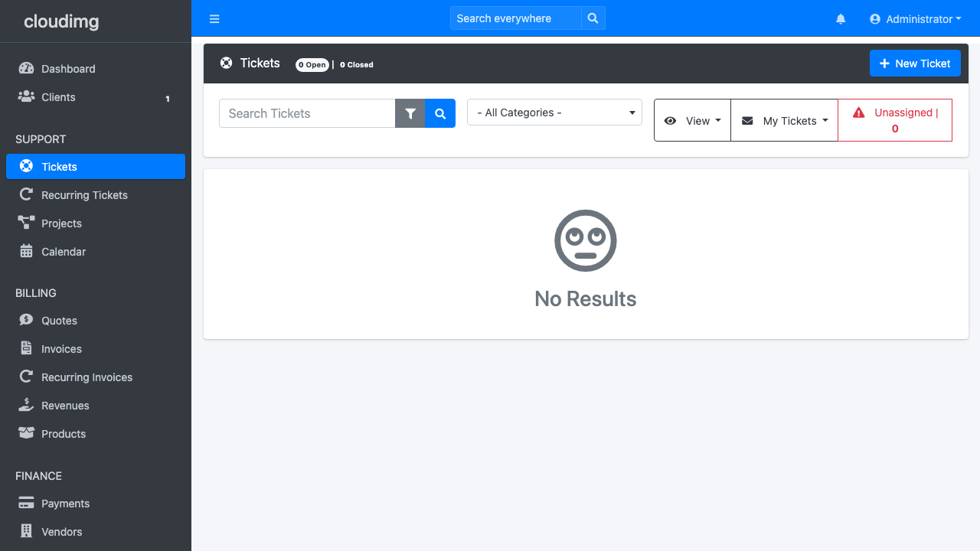Select the Tickets item in sidebar
Viewport: 980px width, 551px height.
click(x=96, y=166)
